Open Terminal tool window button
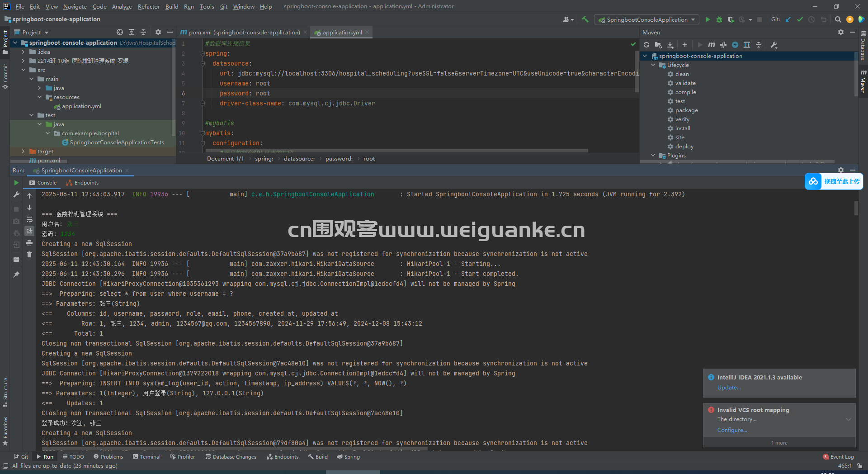The width and height of the screenshot is (868, 474). [x=146, y=457]
